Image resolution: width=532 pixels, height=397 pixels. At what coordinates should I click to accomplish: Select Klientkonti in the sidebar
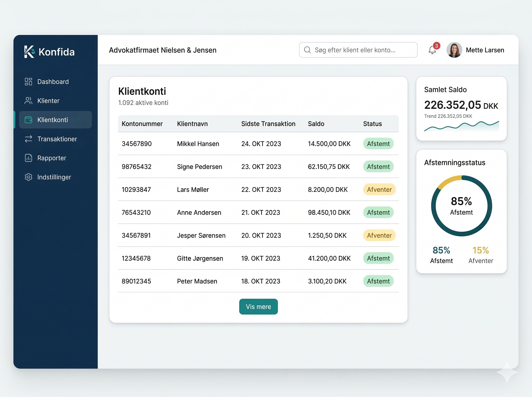tap(56, 120)
